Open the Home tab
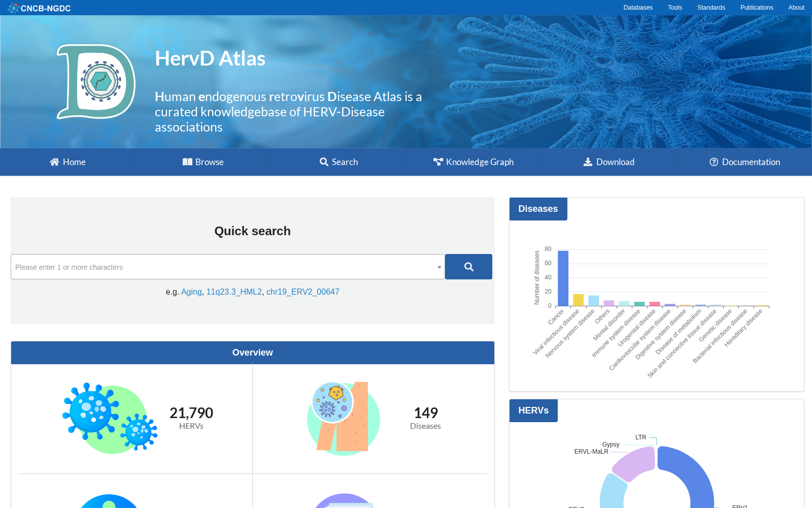The width and height of the screenshot is (812, 508). (x=67, y=162)
